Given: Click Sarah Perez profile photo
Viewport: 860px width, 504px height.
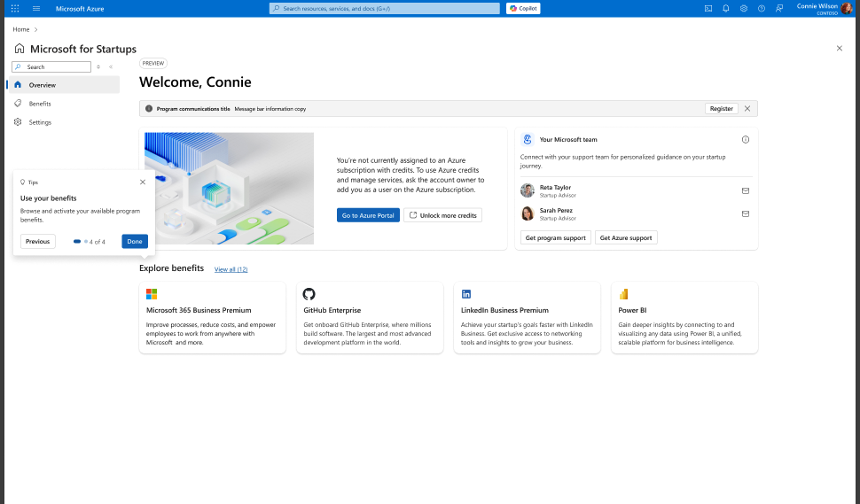Looking at the screenshot, I should pos(527,213).
